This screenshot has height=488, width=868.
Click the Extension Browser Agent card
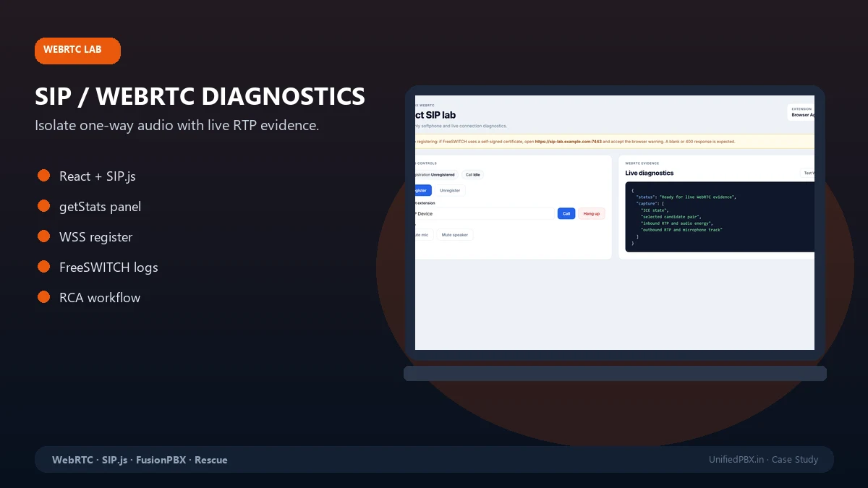[801, 111]
